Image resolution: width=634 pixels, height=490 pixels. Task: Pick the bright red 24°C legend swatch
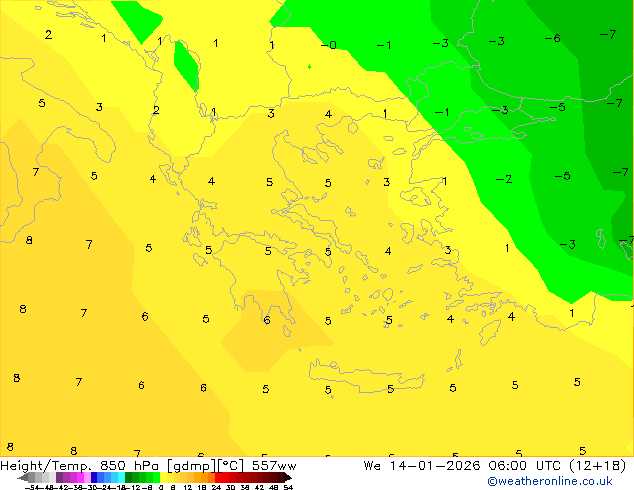pyautogui.click(x=218, y=477)
